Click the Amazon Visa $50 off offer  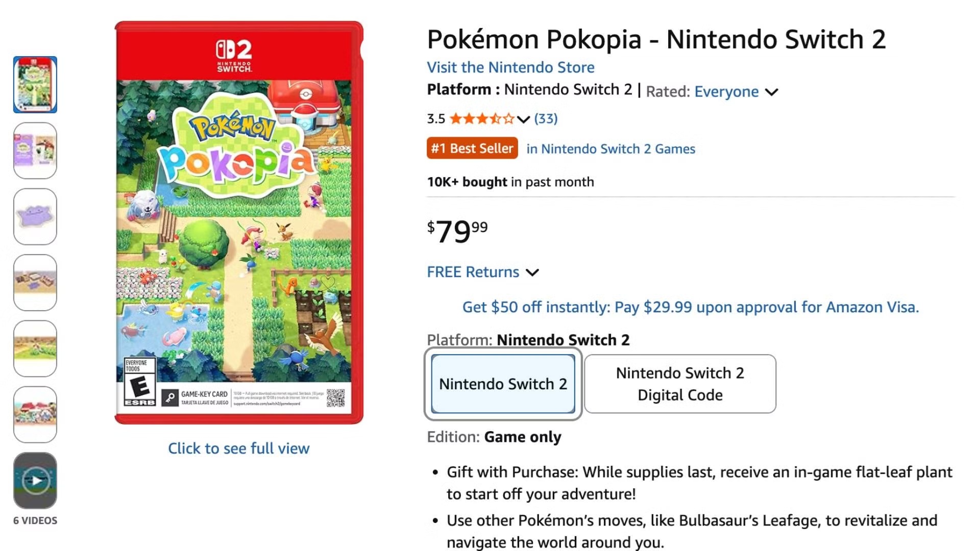pyautogui.click(x=690, y=307)
